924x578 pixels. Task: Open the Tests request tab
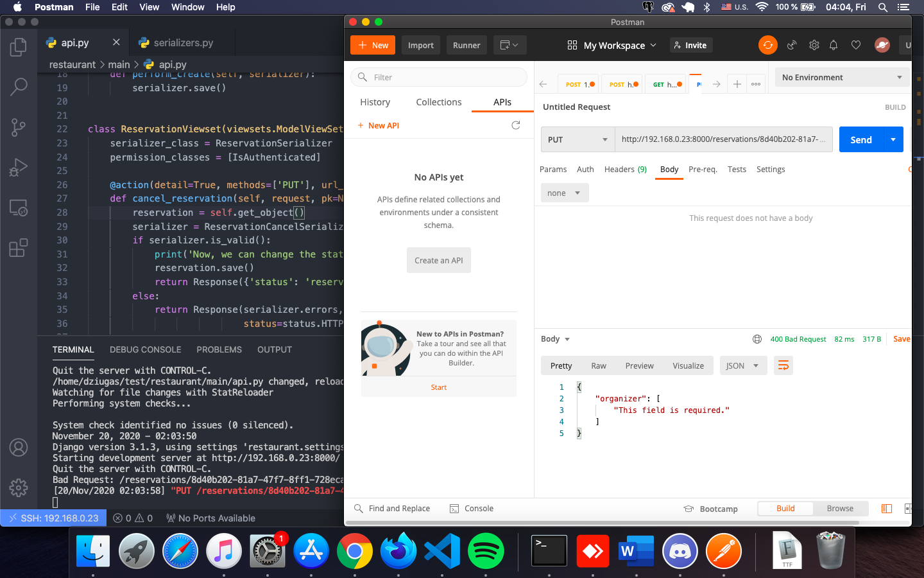[737, 170]
